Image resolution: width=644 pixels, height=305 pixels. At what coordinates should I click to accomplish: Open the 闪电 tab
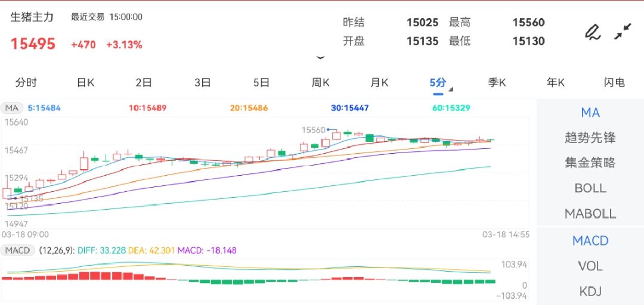(x=614, y=83)
